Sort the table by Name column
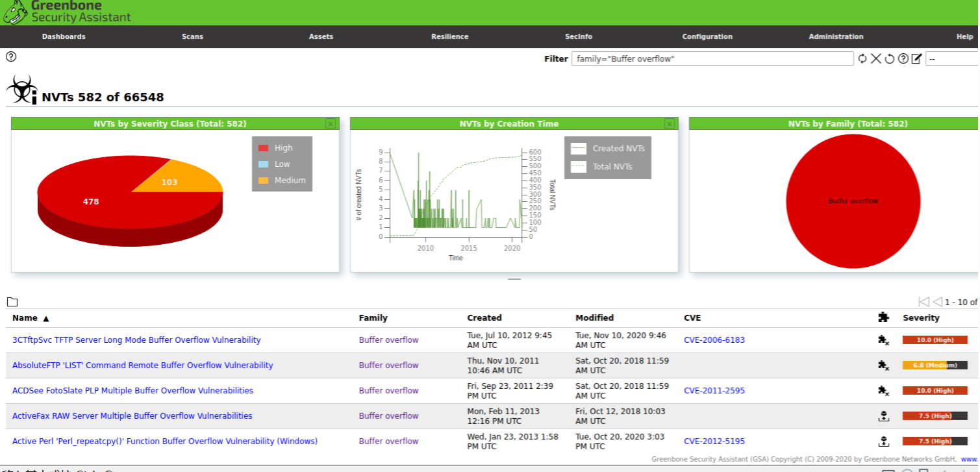Image resolution: width=980 pixels, height=472 pixels. (x=25, y=318)
